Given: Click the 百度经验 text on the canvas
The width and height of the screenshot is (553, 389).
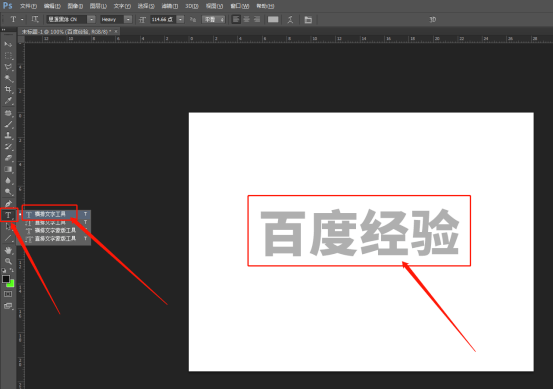Looking at the screenshot, I should coord(359,232).
